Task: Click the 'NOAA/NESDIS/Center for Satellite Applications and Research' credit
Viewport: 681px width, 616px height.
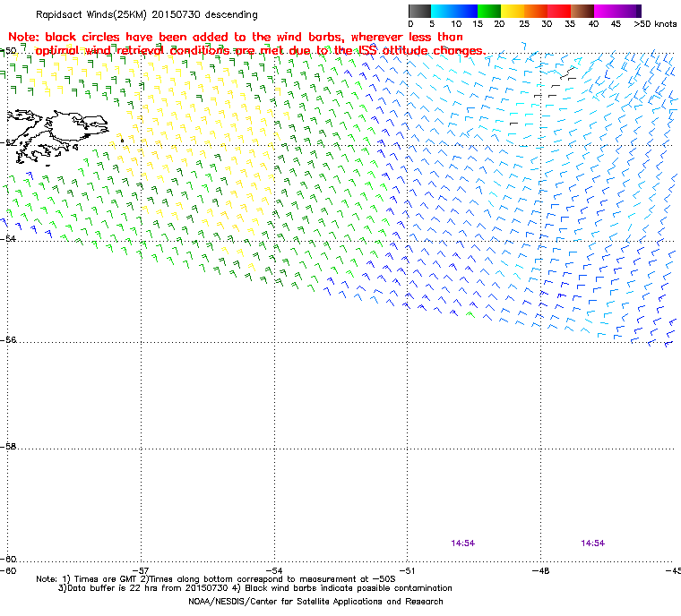Action: (315, 602)
